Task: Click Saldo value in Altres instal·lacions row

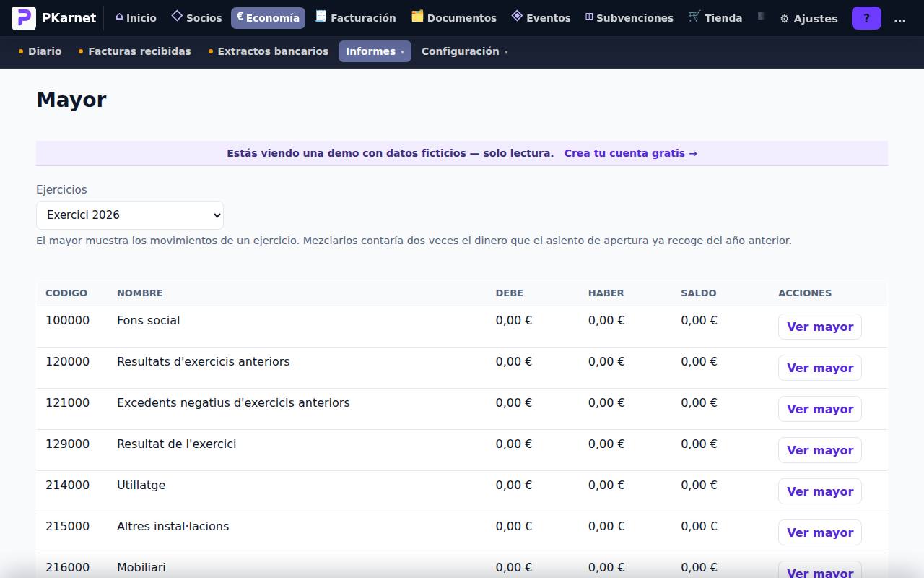Action: tap(699, 526)
